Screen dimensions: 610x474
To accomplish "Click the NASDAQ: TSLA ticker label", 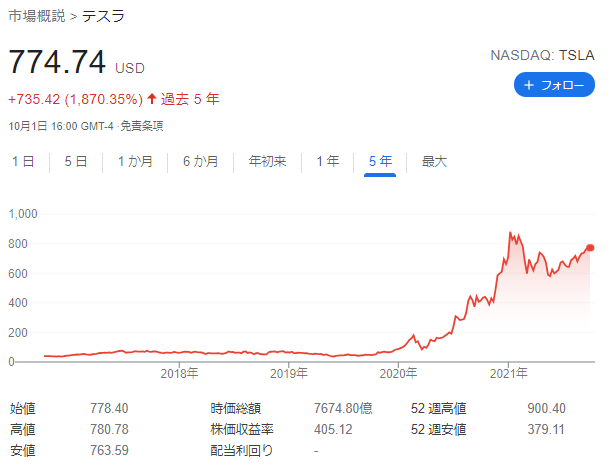I will point(542,55).
